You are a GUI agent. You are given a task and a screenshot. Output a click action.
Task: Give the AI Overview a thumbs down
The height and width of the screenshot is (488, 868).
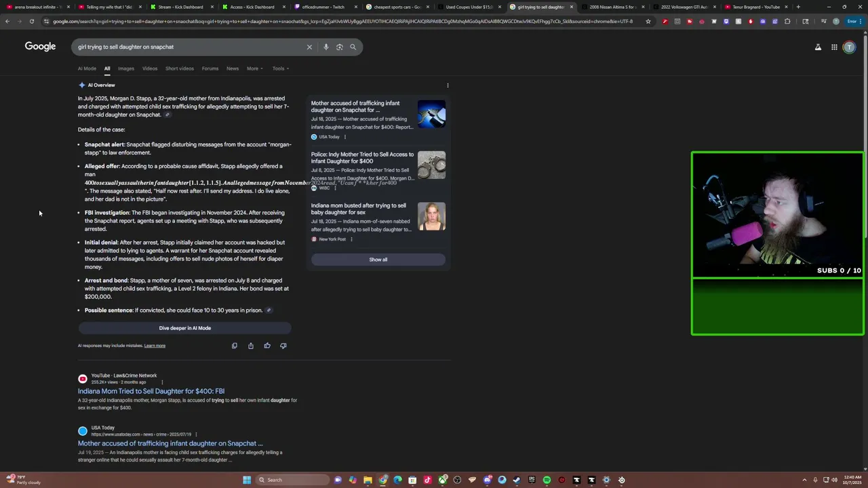(x=283, y=346)
